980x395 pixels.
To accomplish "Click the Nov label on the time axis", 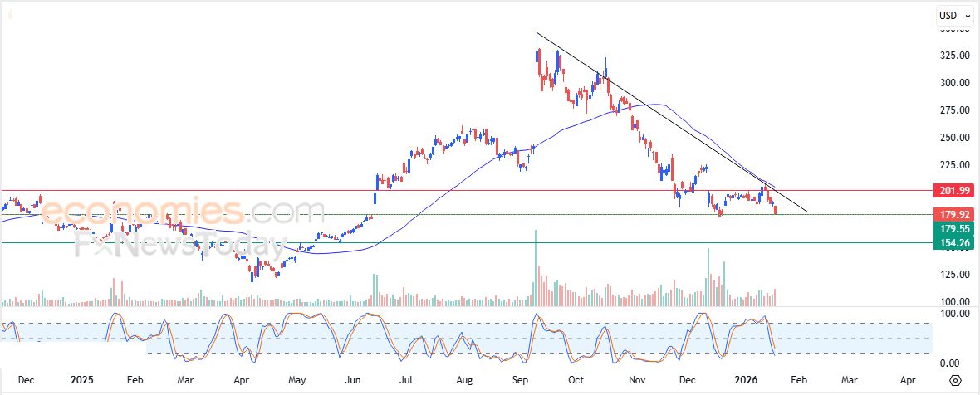I will coord(637,379).
